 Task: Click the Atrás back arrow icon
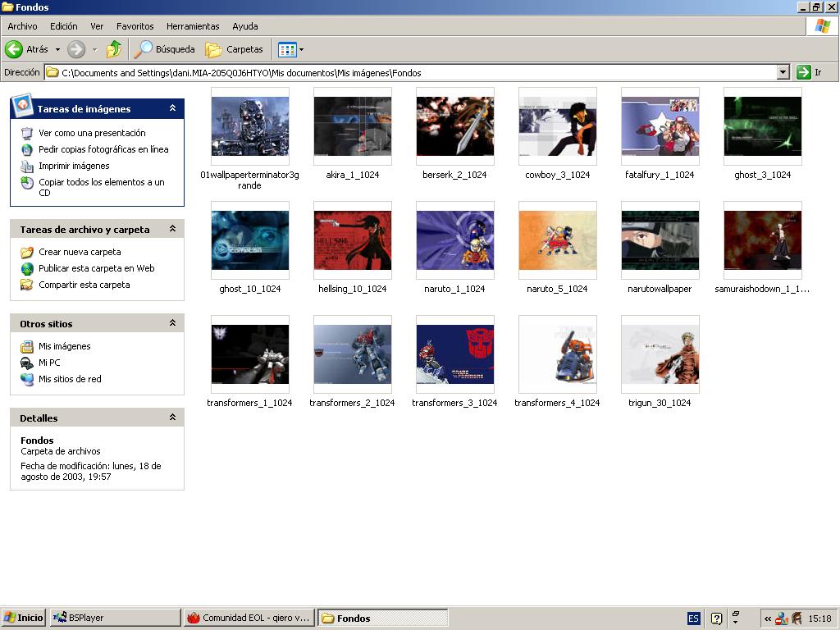[x=14, y=49]
